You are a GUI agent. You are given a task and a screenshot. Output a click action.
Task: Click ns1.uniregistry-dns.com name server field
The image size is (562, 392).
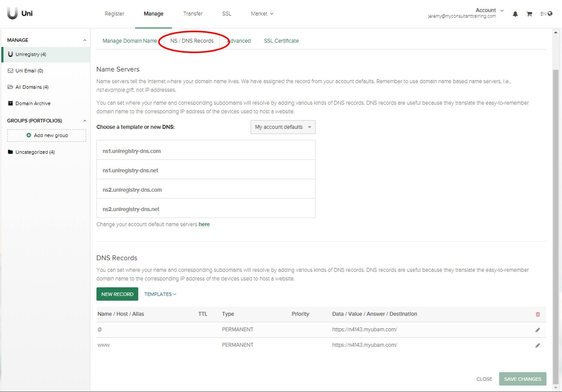[x=206, y=150]
